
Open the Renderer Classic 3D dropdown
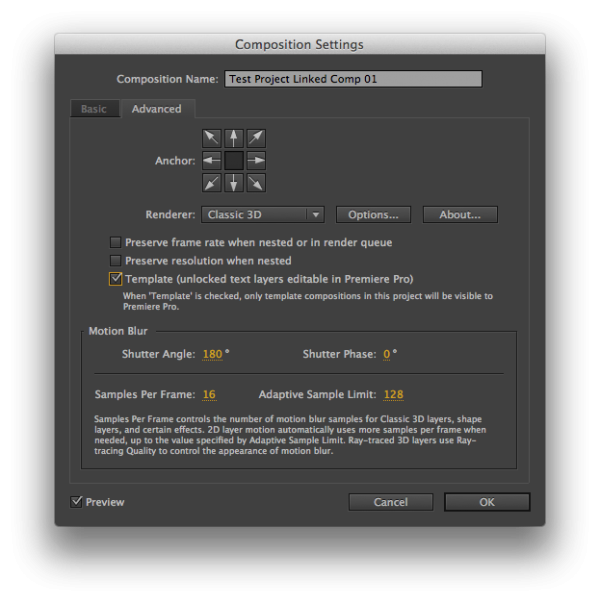(x=263, y=214)
